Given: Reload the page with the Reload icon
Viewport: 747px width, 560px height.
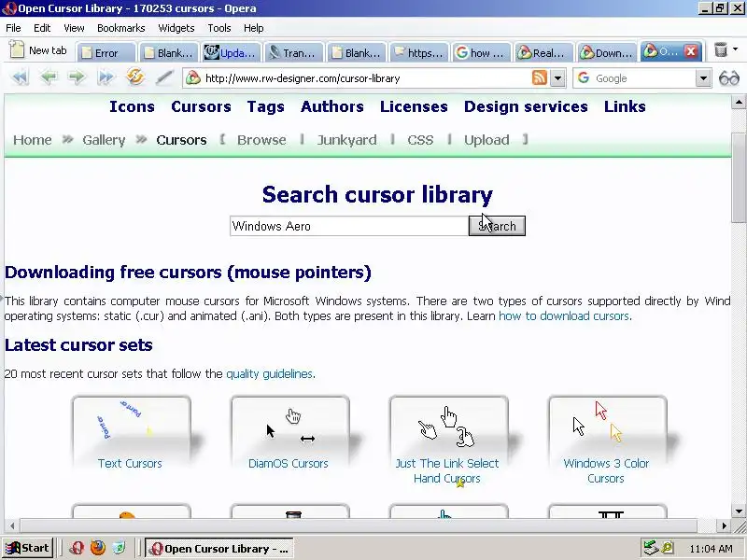Looking at the screenshot, I should click(135, 77).
